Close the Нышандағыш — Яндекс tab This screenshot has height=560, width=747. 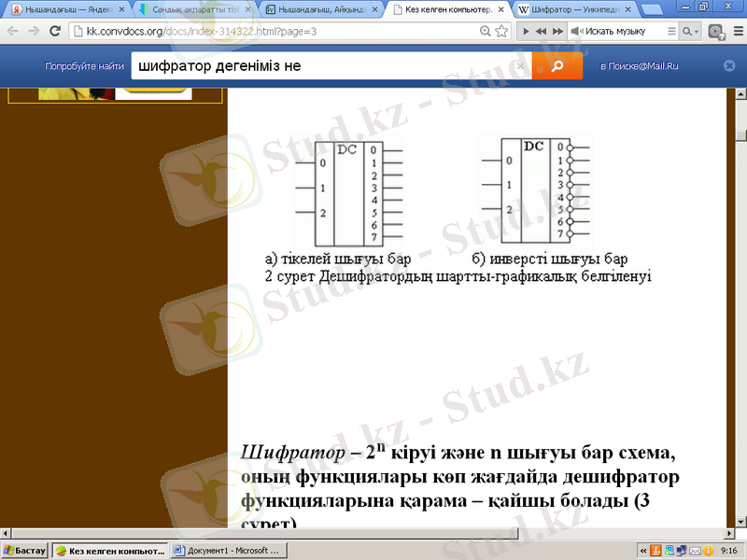[x=121, y=9]
